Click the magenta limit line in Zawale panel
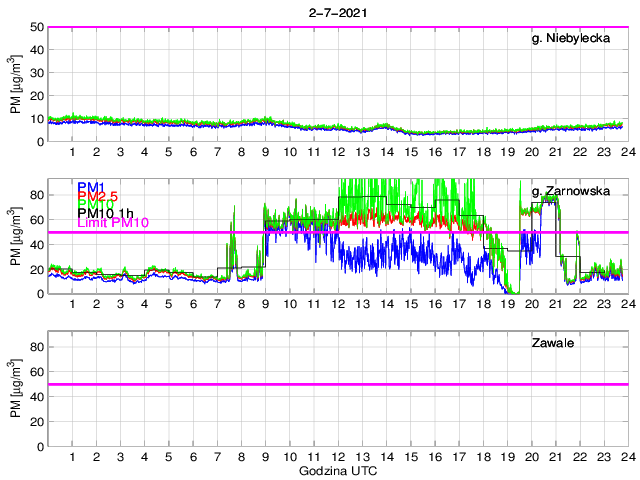640x480 pixels. tap(337, 384)
